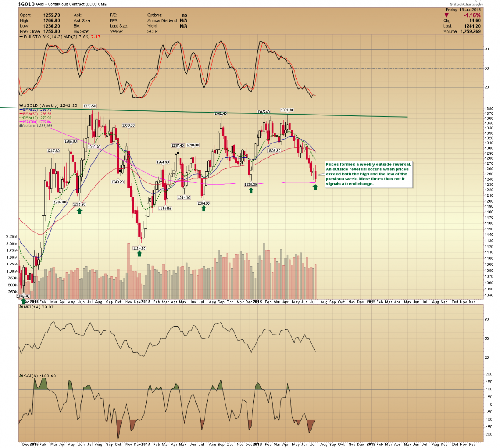Click the green arrow below the 1238.30 label

coord(251,190)
